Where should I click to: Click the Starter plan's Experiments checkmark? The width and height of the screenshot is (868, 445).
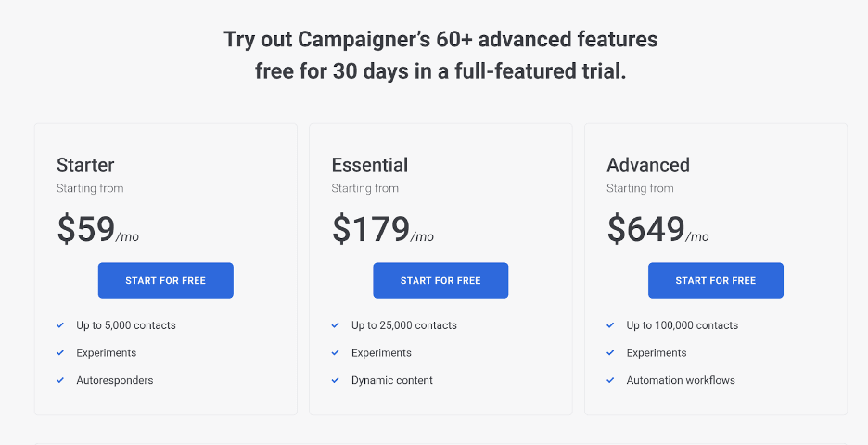(60, 353)
